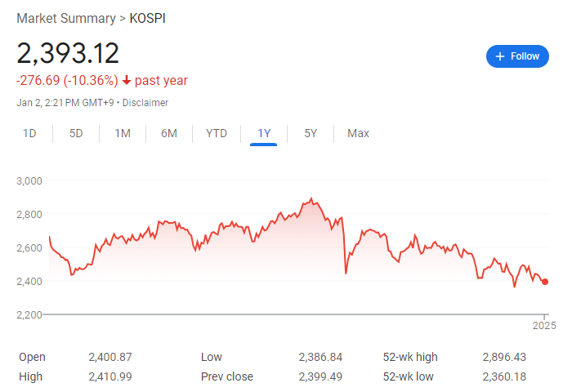
Task: Select the 6M time range
Action: (x=169, y=133)
